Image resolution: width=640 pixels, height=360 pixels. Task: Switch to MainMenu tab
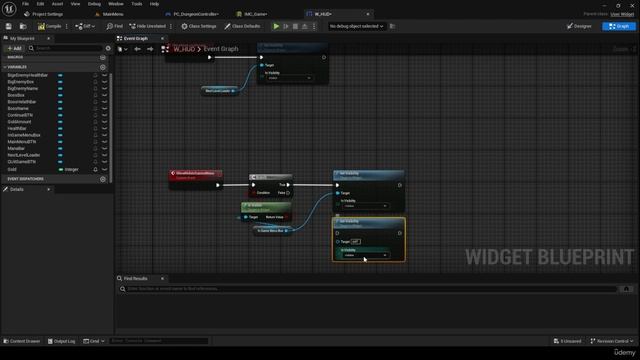[109, 14]
